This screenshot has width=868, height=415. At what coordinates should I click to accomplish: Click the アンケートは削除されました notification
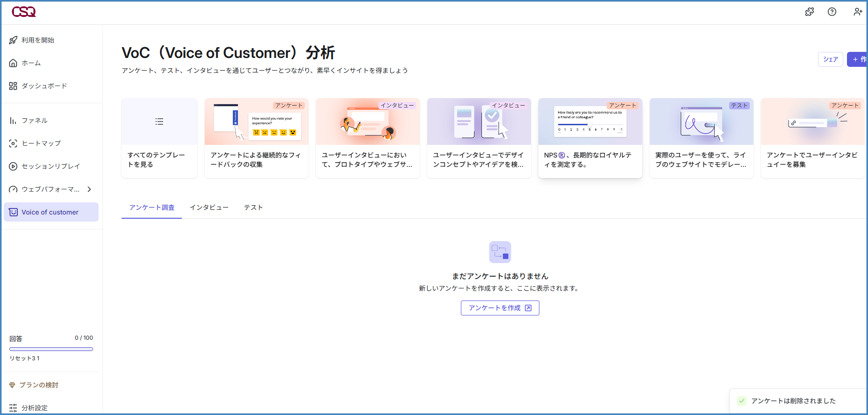798,401
